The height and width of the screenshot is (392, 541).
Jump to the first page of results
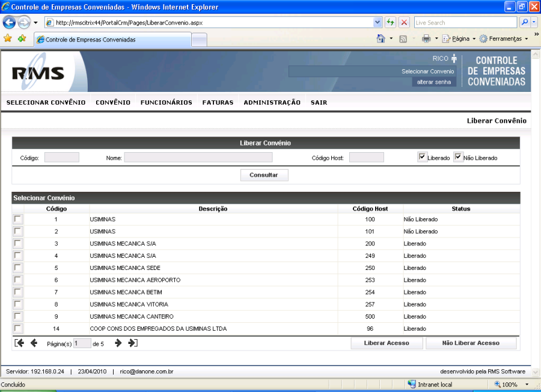coord(19,343)
